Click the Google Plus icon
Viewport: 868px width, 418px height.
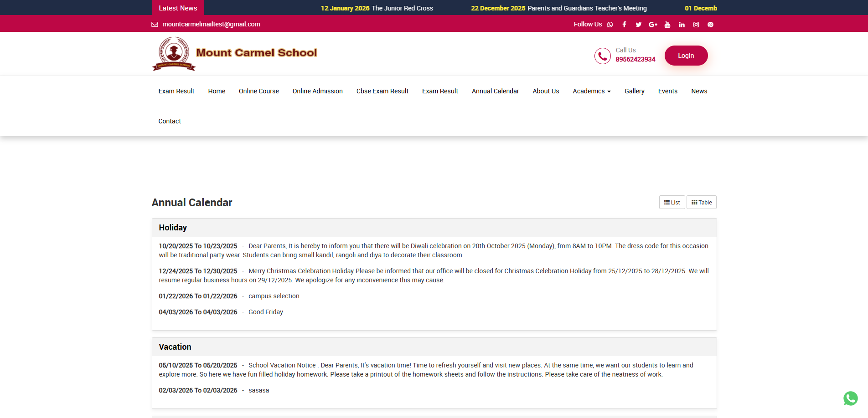click(x=653, y=25)
